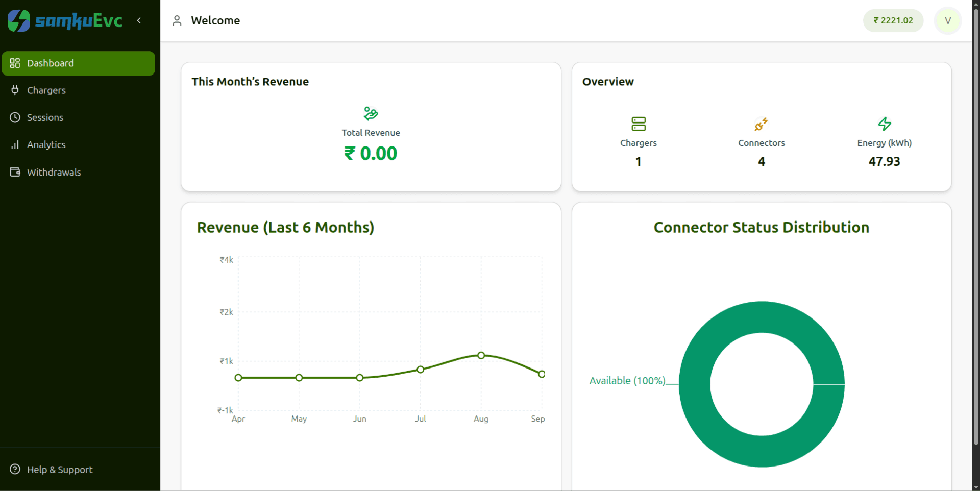Image resolution: width=980 pixels, height=491 pixels.
Task: Click the Energy (kWh) label
Action: pos(885,143)
